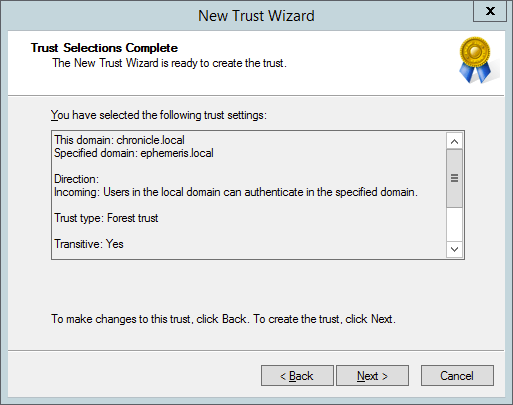513x405 pixels.
Task: Click the scroll down arrow in settings box
Action: 454,249
